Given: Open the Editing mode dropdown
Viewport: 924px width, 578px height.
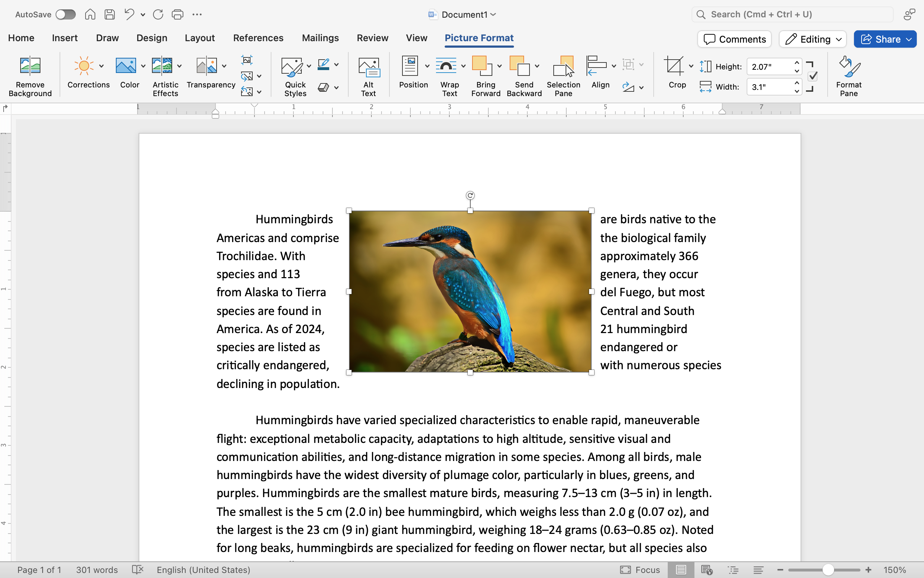Looking at the screenshot, I should [813, 39].
